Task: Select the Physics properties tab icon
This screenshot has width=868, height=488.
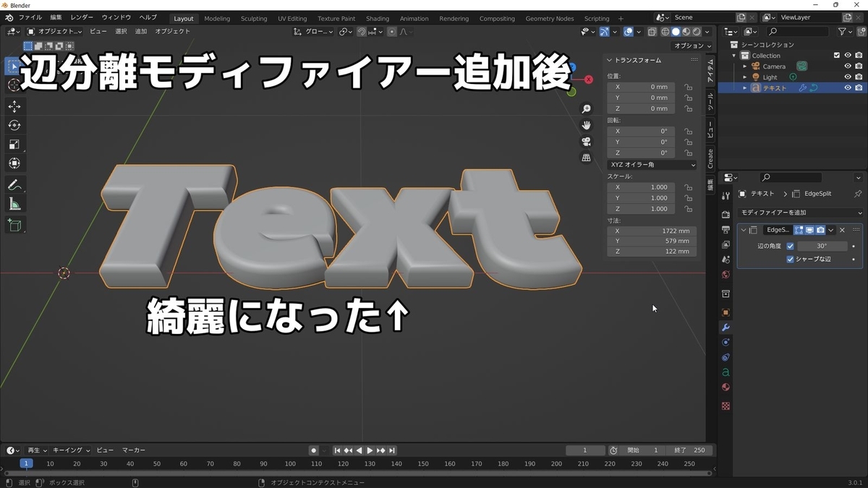Action: pos(725,342)
